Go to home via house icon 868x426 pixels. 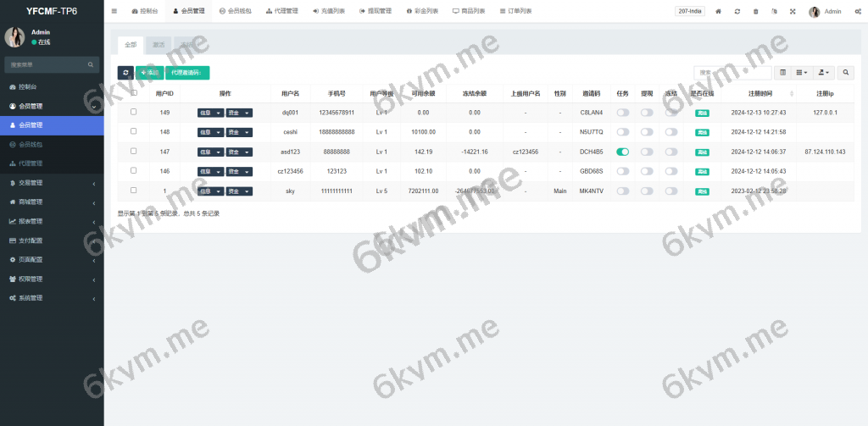(x=719, y=11)
